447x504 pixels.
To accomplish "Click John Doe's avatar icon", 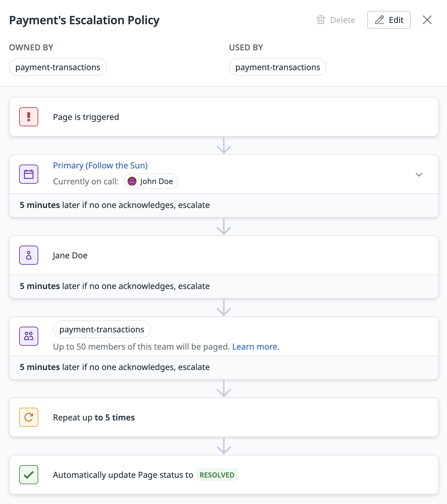I will (132, 181).
